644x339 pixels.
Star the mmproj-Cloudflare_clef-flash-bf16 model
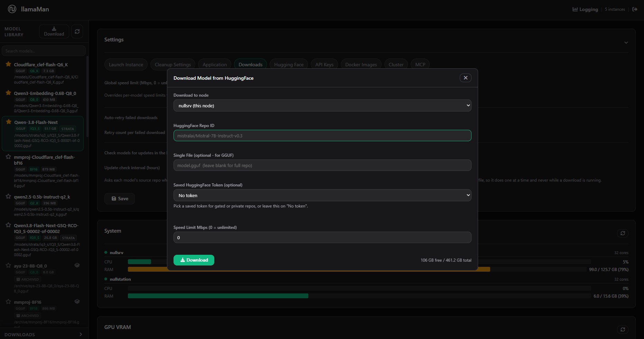[8, 157]
